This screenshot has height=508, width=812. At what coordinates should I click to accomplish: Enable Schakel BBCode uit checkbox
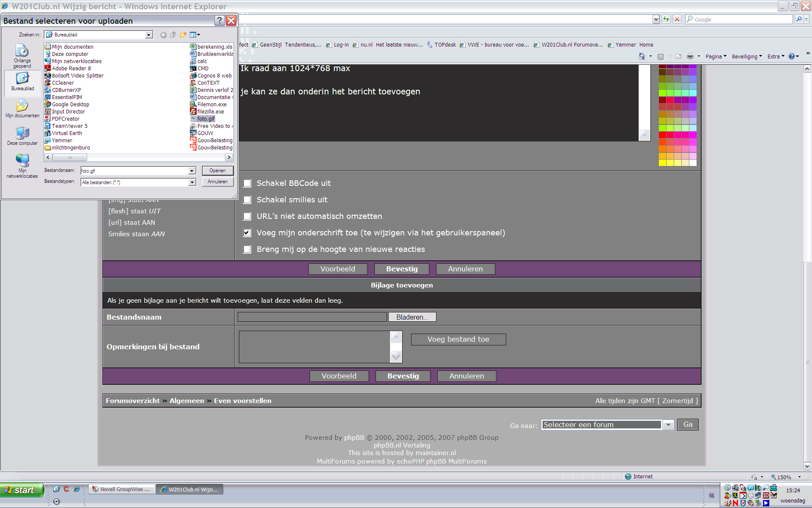point(247,183)
